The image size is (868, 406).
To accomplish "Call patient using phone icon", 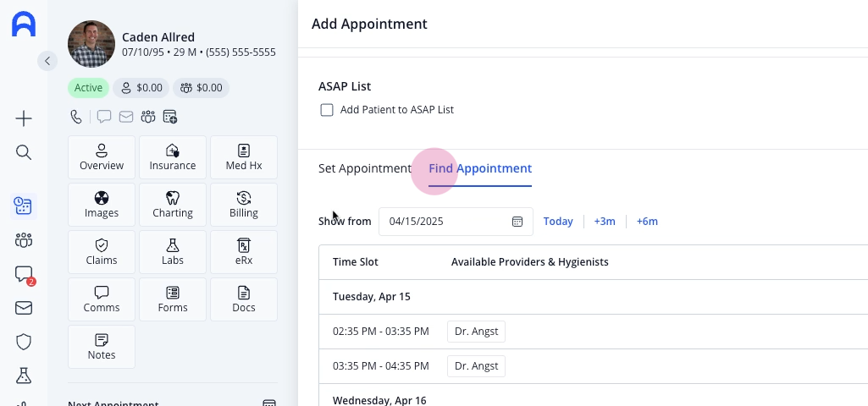I will click(76, 117).
